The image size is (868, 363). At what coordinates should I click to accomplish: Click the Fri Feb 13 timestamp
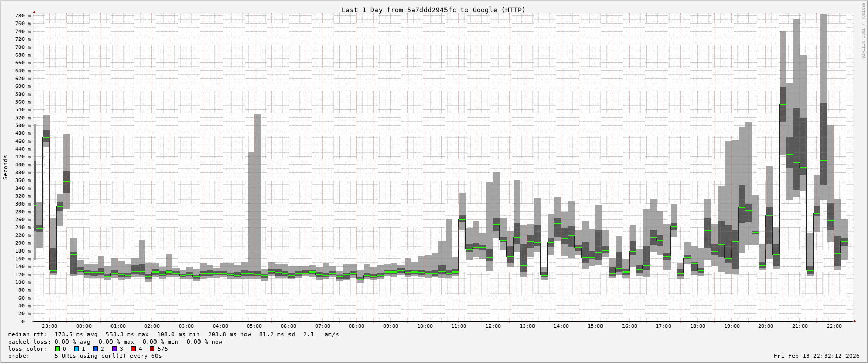click(816, 356)
